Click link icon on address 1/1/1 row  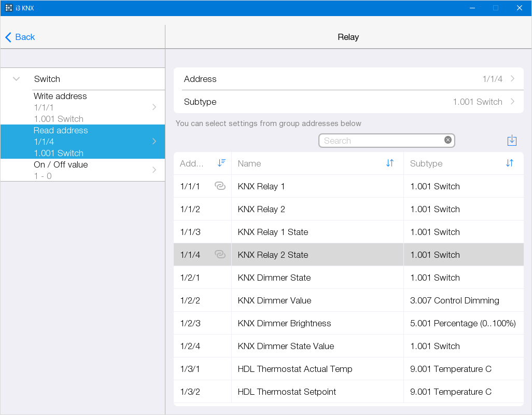pyautogui.click(x=220, y=186)
